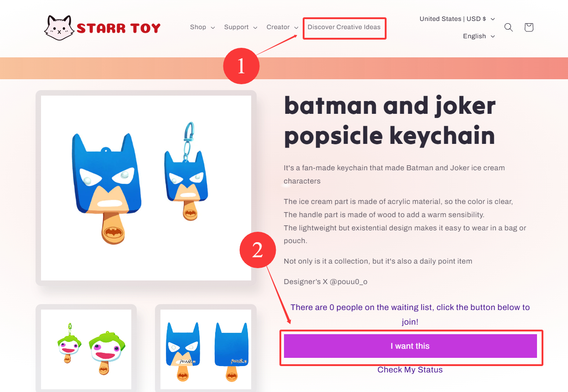Screen dimensions: 568x392
Task: Click the Check My Status link
Action: pos(410,370)
